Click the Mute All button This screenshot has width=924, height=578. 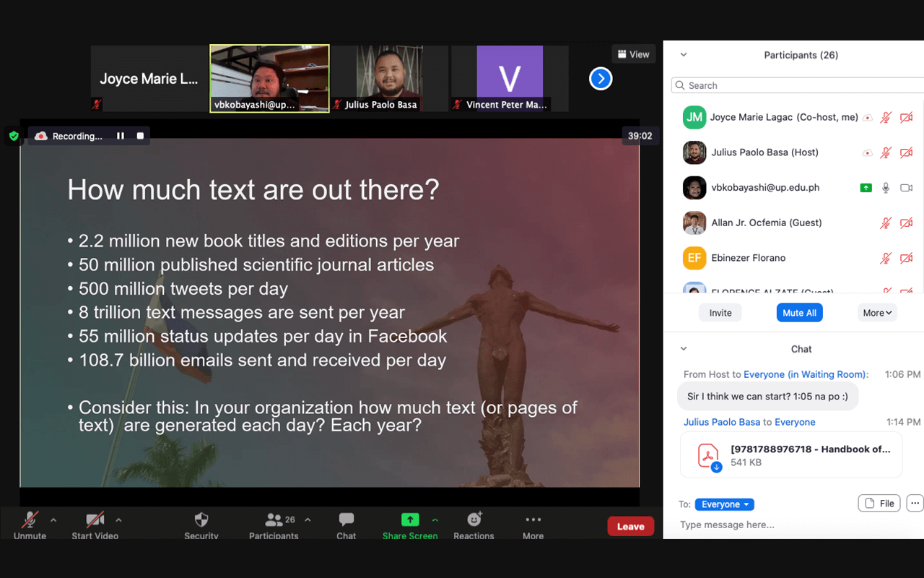pos(800,313)
